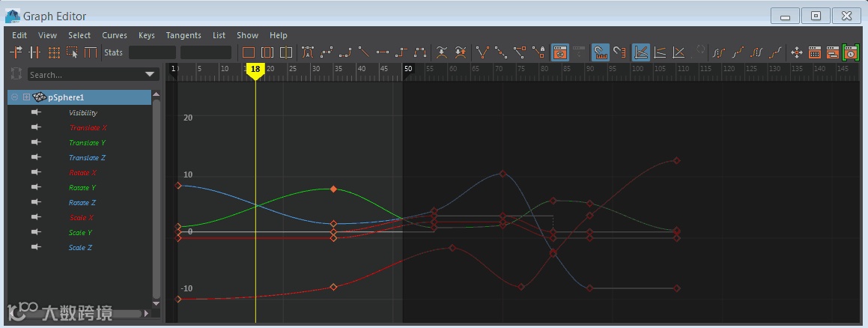
Task: Open the Edit menu
Action: click(19, 35)
